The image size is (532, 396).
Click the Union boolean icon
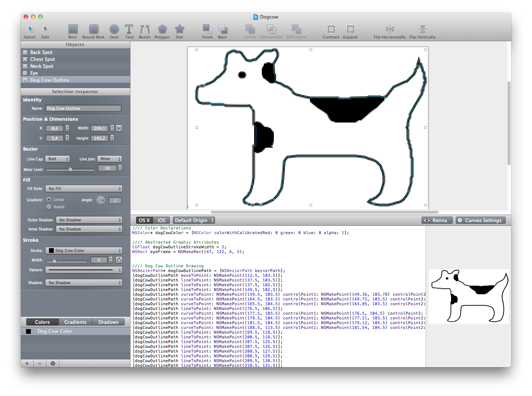point(250,29)
